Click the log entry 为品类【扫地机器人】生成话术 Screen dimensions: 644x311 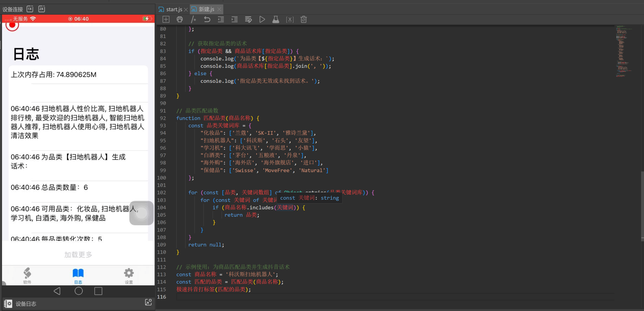pyautogui.click(x=68, y=161)
